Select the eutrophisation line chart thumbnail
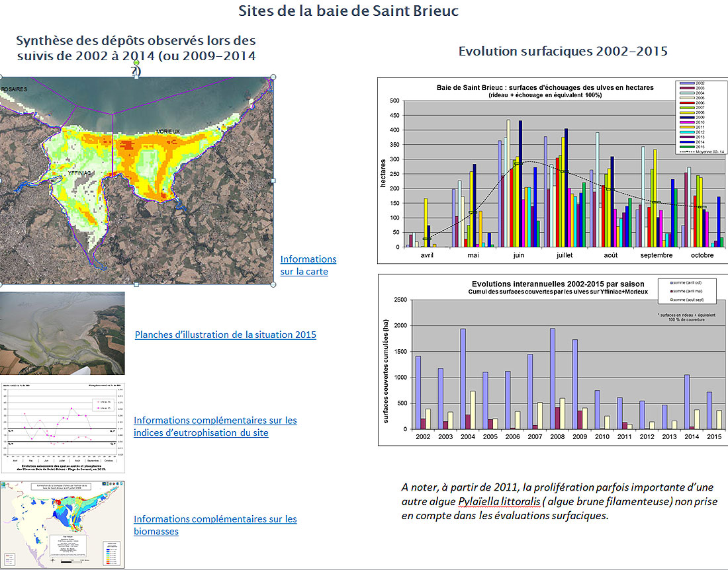Screen dimensions: 728x570 [x=62, y=428]
